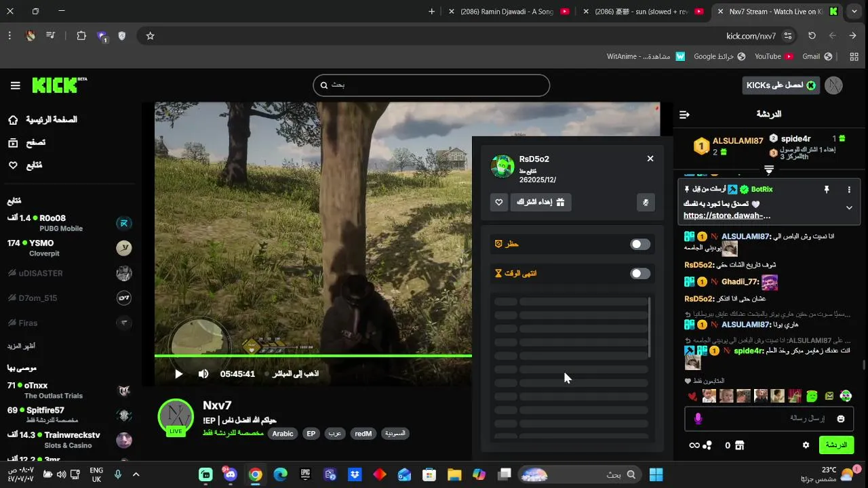Expand the BotRix pinned message chevron
The image size is (868, 488).
coord(849,208)
